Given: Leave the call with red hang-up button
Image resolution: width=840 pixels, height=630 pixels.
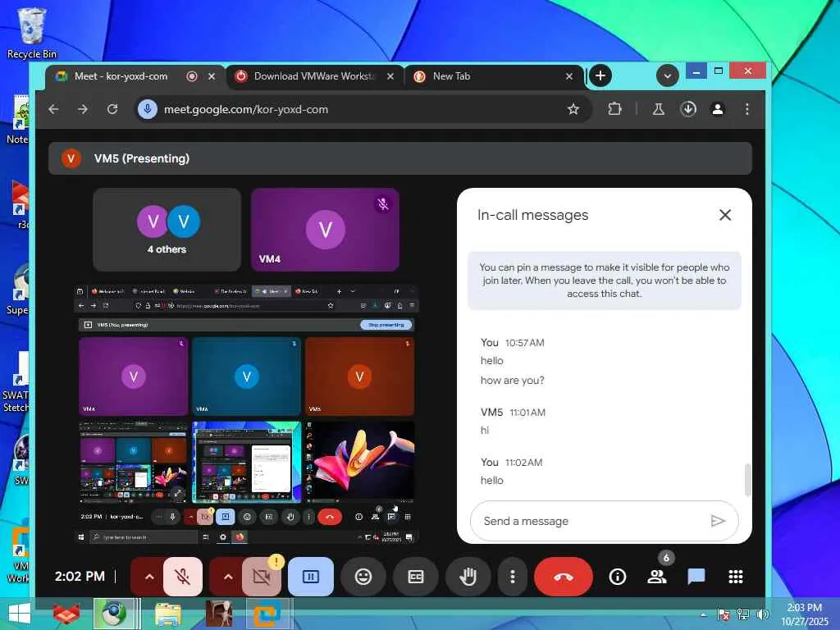Looking at the screenshot, I should (564, 577).
